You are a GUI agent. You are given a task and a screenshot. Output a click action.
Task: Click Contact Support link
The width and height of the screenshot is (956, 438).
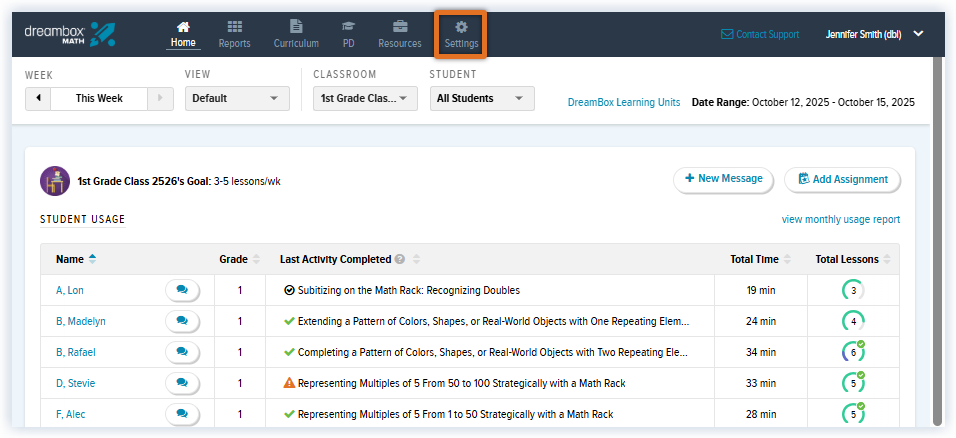pos(760,34)
